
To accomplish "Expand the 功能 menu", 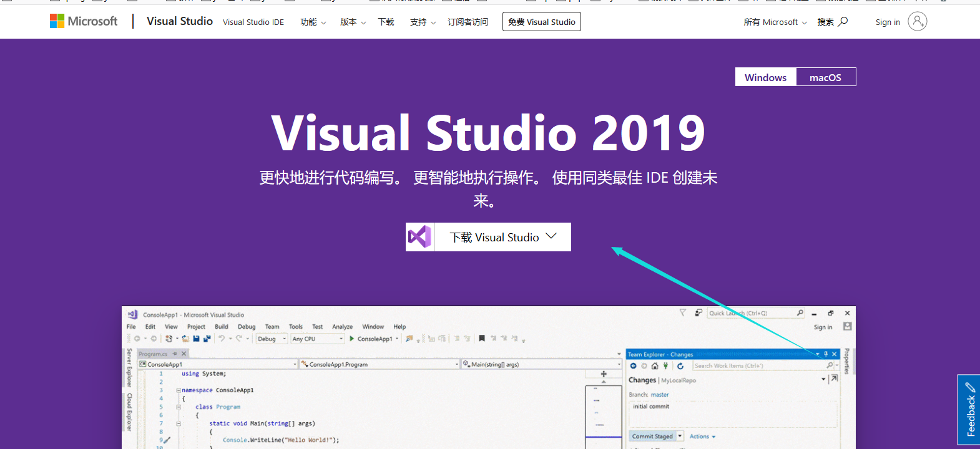I will (313, 22).
